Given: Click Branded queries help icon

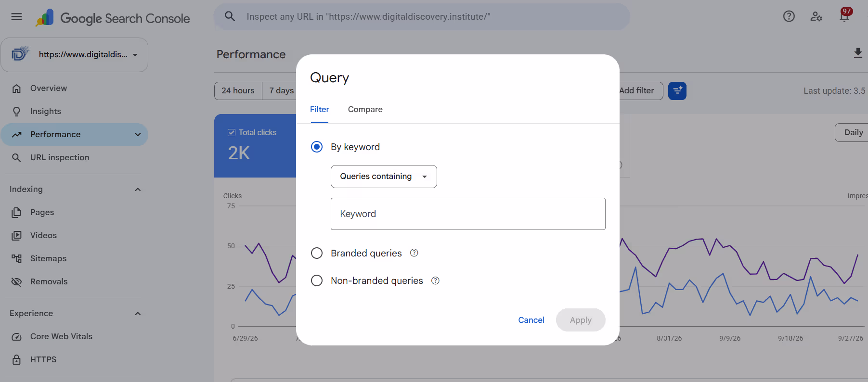Looking at the screenshot, I should point(414,253).
